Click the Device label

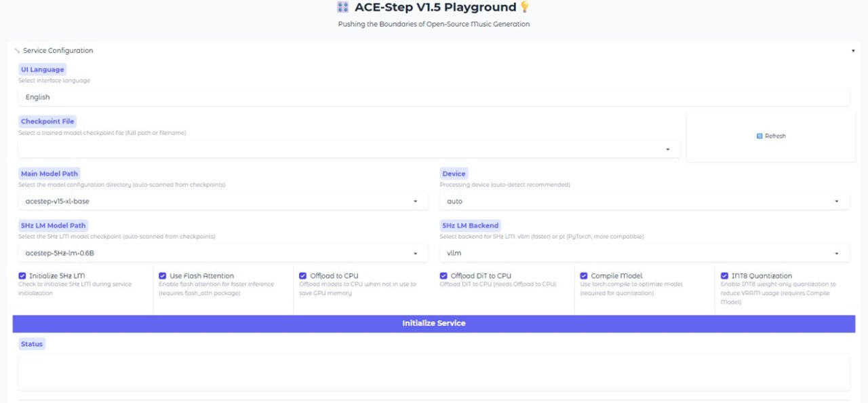454,174
